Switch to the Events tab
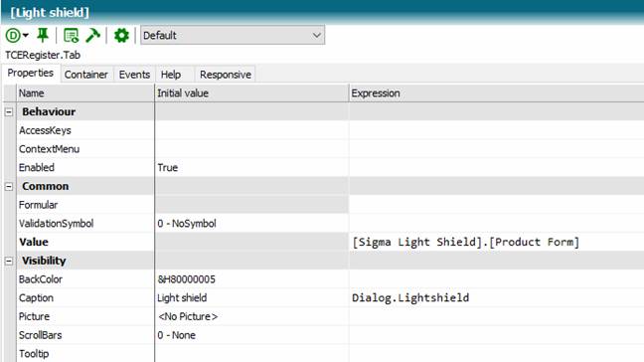 click(x=134, y=75)
